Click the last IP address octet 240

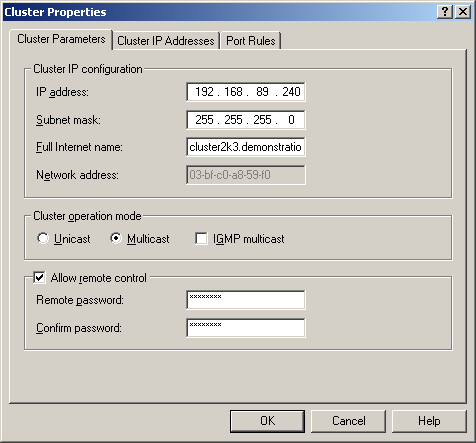click(x=291, y=92)
